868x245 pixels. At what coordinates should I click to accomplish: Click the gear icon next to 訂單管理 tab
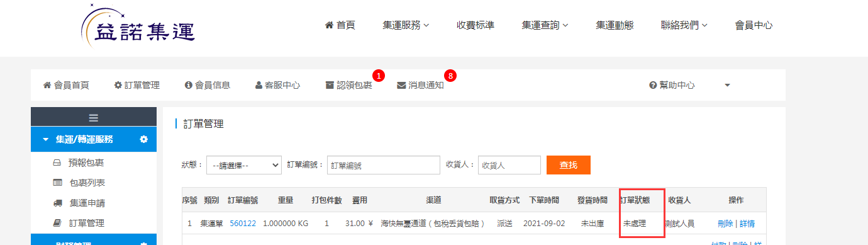pyautogui.click(x=118, y=85)
